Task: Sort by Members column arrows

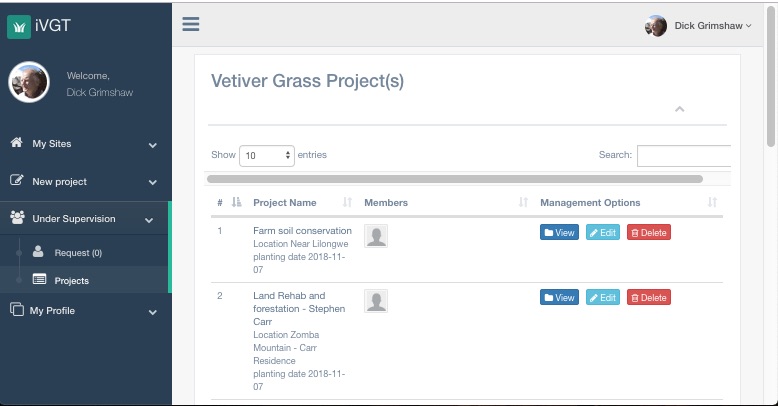Action: coord(523,202)
